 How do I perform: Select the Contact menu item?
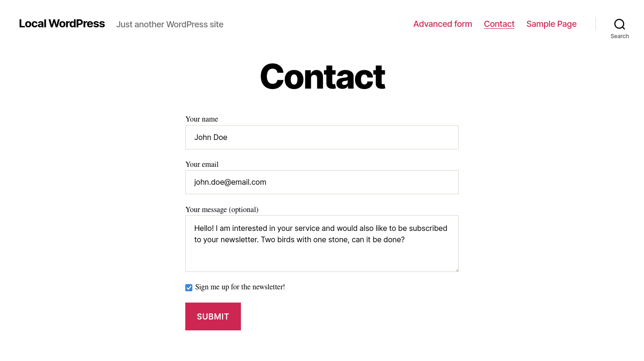[499, 24]
